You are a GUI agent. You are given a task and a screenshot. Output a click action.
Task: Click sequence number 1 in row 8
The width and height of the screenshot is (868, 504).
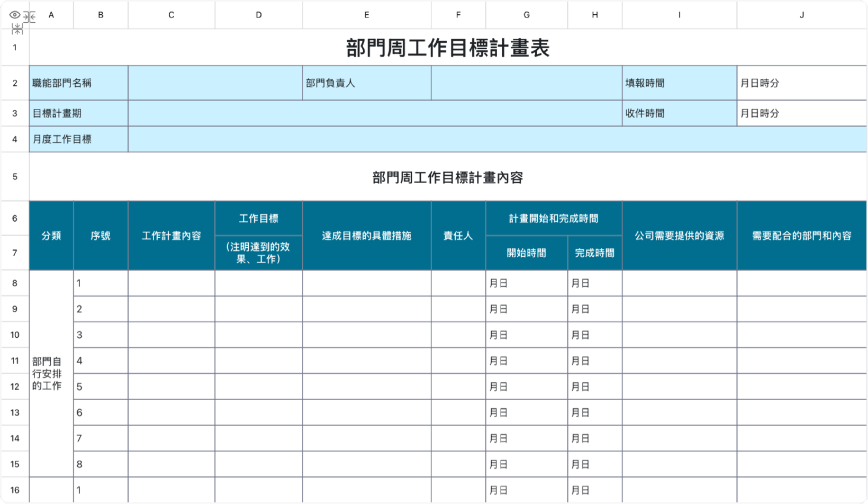click(101, 283)
